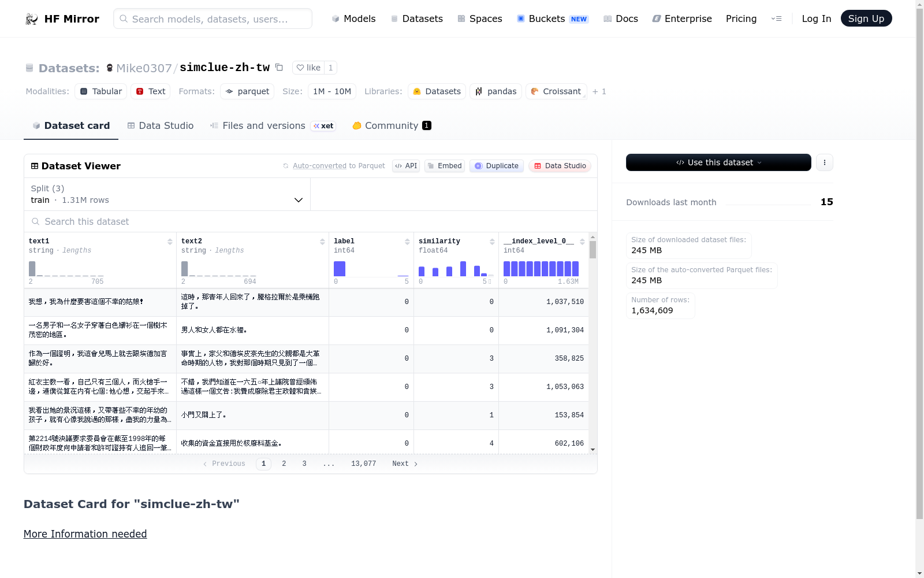Image resolution: width=924 pixels, height=578 pixels.
Task: Click the Datasets library tag
Action: pyautogui.click(x=437, y=91)
